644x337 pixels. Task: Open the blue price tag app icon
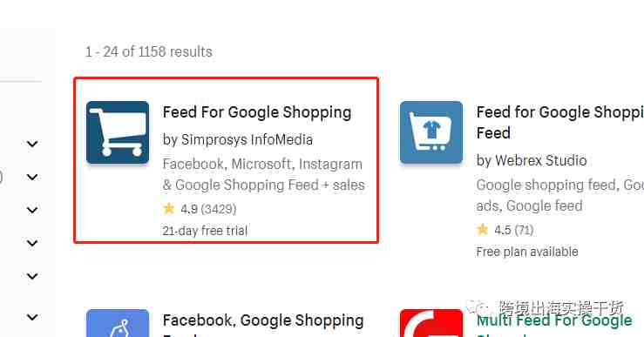pyautogui.click(x=118, y=323)
